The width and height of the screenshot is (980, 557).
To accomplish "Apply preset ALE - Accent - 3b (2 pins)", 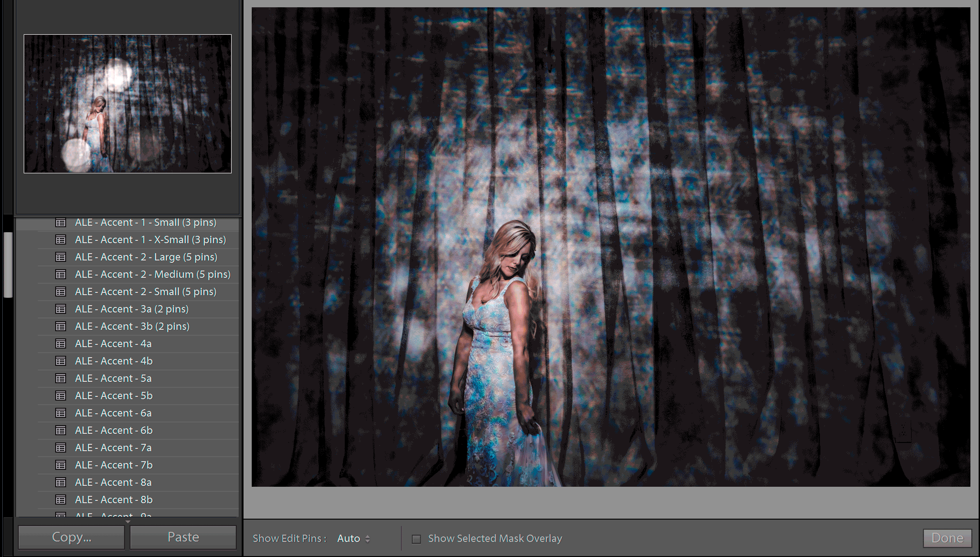I will (x=132, y=326).
